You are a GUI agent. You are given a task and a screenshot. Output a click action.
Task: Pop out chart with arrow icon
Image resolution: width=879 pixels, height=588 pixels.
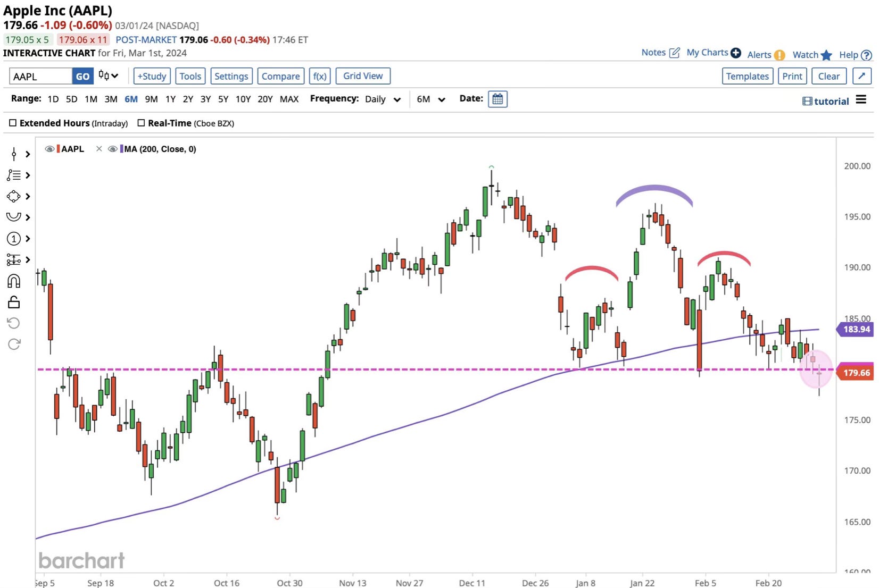(x=862, y=76)
